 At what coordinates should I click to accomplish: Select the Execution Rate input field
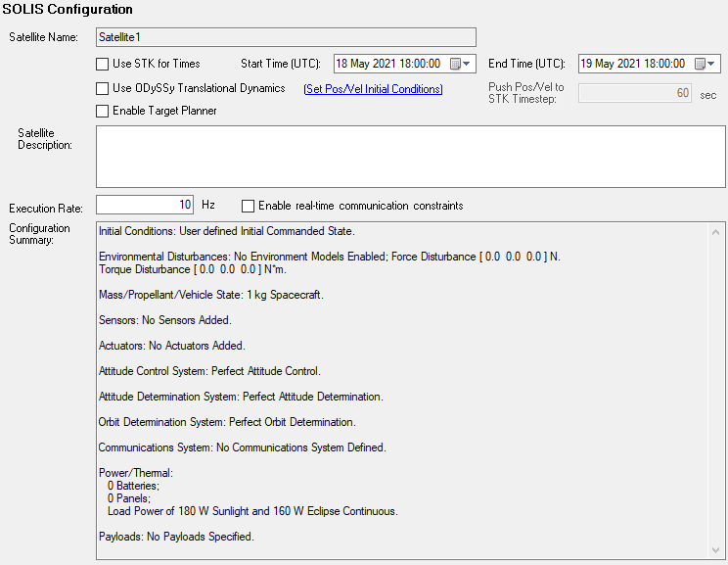pos(145,206)
